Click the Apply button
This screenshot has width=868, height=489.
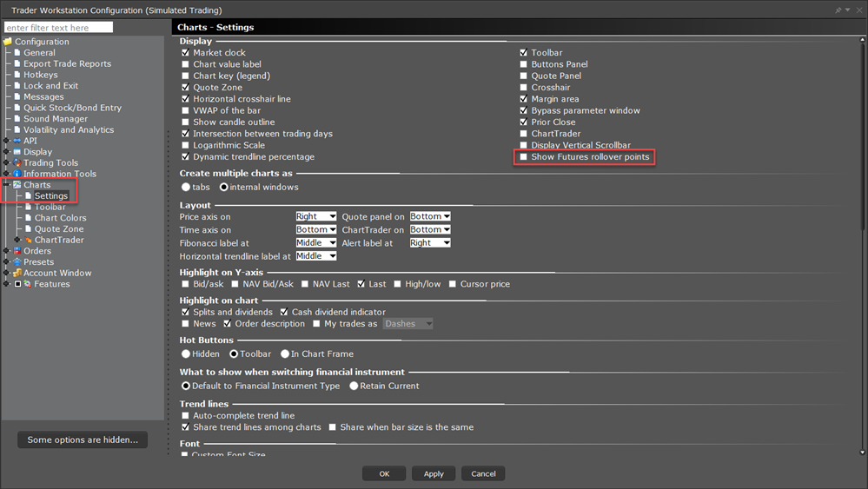click(x=434, y=473)
